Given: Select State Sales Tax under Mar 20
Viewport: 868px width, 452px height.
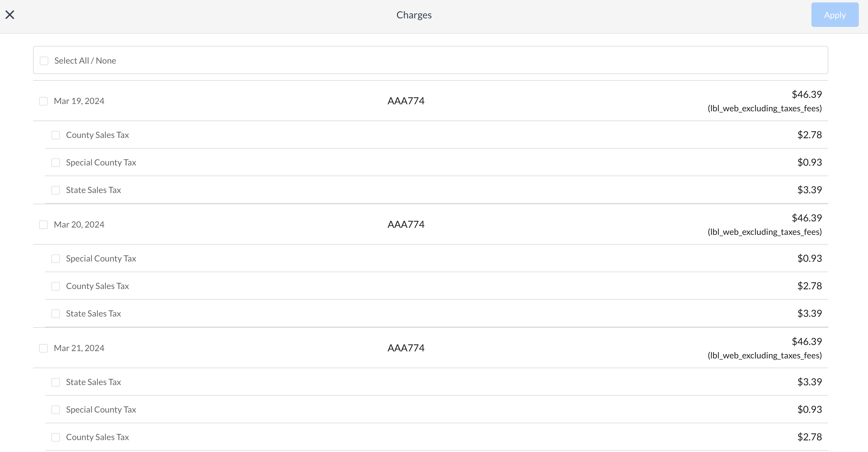Looking at the screenshot, I should pyautogui.click(x=56, y=313).
